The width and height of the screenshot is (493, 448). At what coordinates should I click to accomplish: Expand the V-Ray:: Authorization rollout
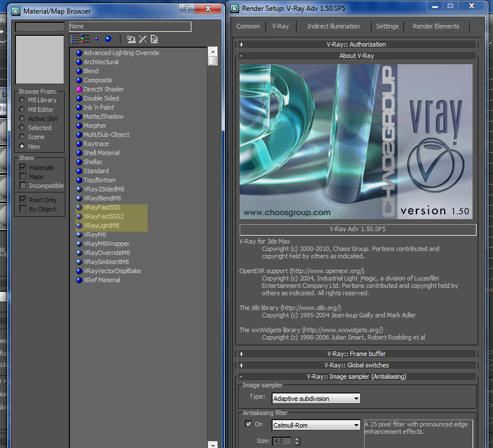(357, 45)
